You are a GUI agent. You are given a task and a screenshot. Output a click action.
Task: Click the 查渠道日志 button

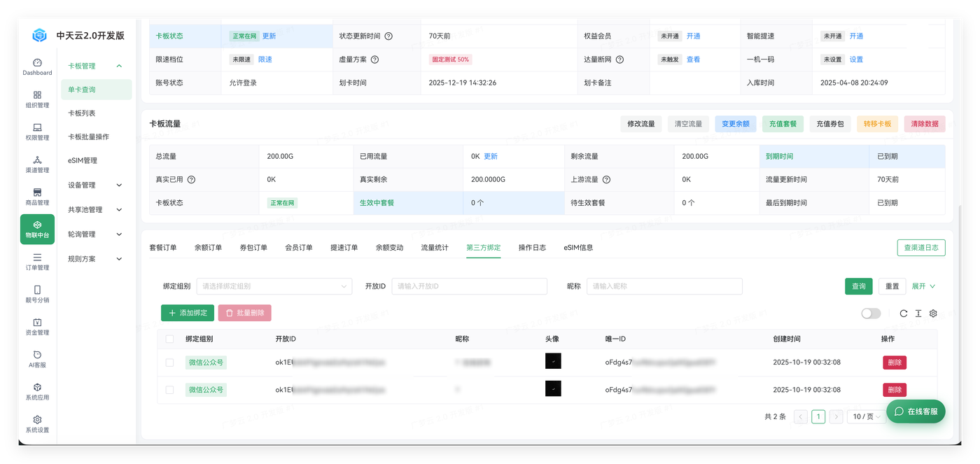pyautogui.click(x=921, y=248)
